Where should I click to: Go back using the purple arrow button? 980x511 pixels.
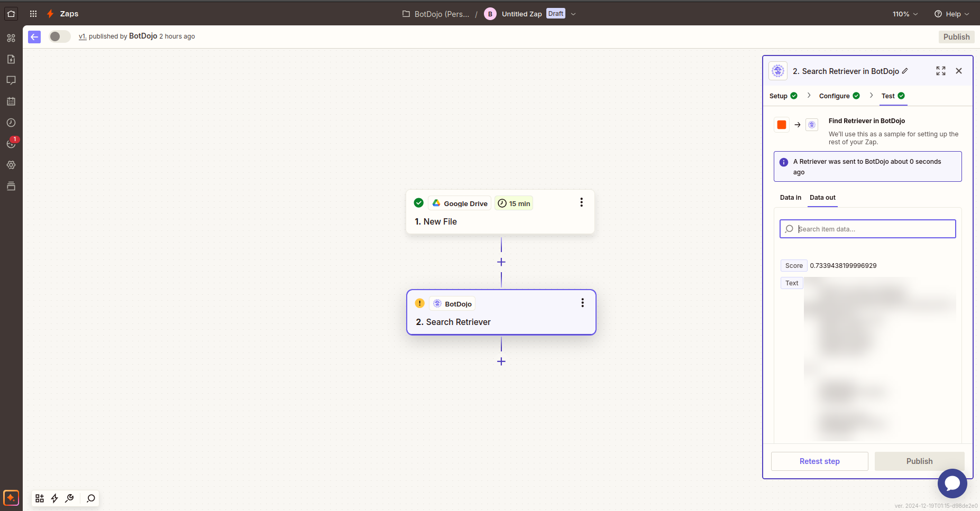coord(34,36)
